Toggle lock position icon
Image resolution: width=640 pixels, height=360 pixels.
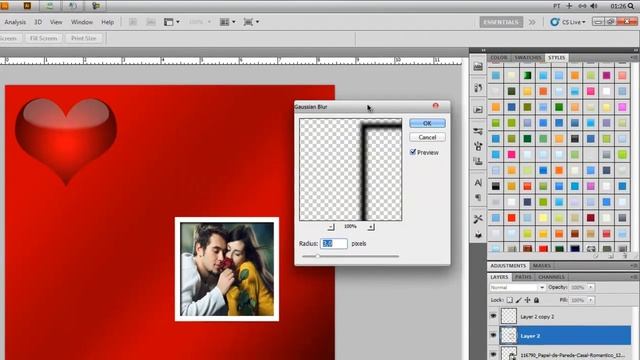pos(527,300)
